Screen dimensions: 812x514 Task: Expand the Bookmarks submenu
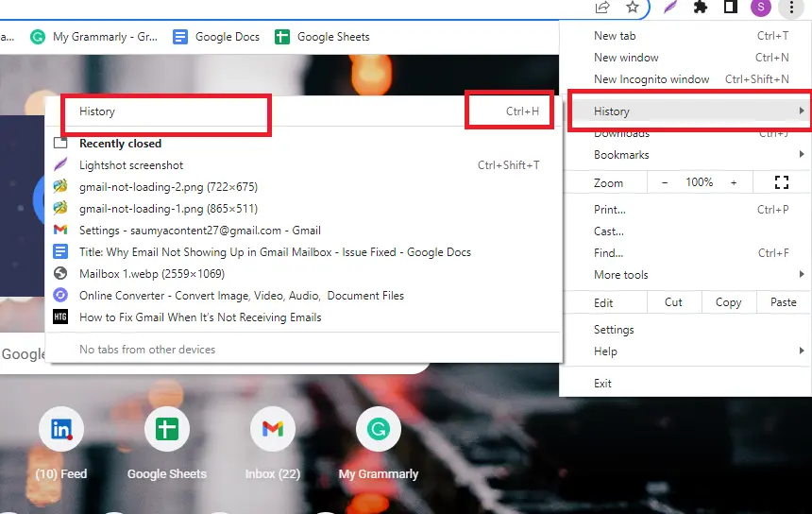tap(686, 155)
